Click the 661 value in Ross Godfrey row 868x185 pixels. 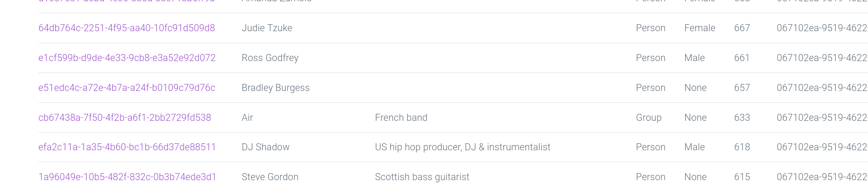742,58
